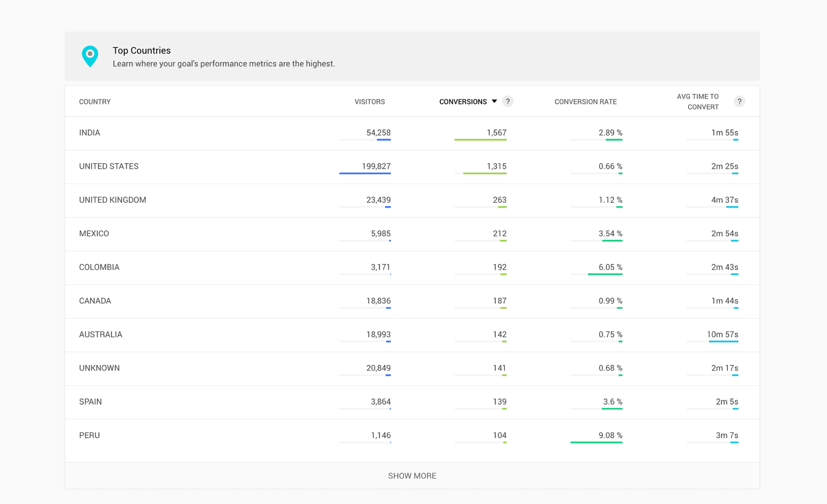The height and width of the screenshot is (504, 827).
Task: Click Spain's 139 conversions value
Action: 499,402
